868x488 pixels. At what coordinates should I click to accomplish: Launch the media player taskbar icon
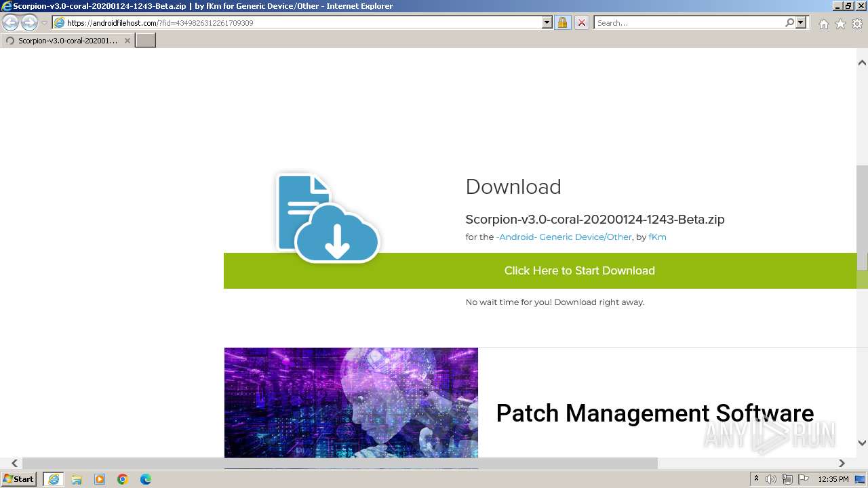[100, 479]
